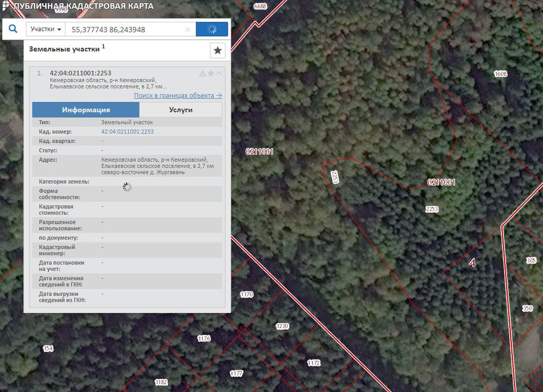This screenshot has height=392, width=543.
Task: Switch to the Услуги tab
Action: point(181,110)
